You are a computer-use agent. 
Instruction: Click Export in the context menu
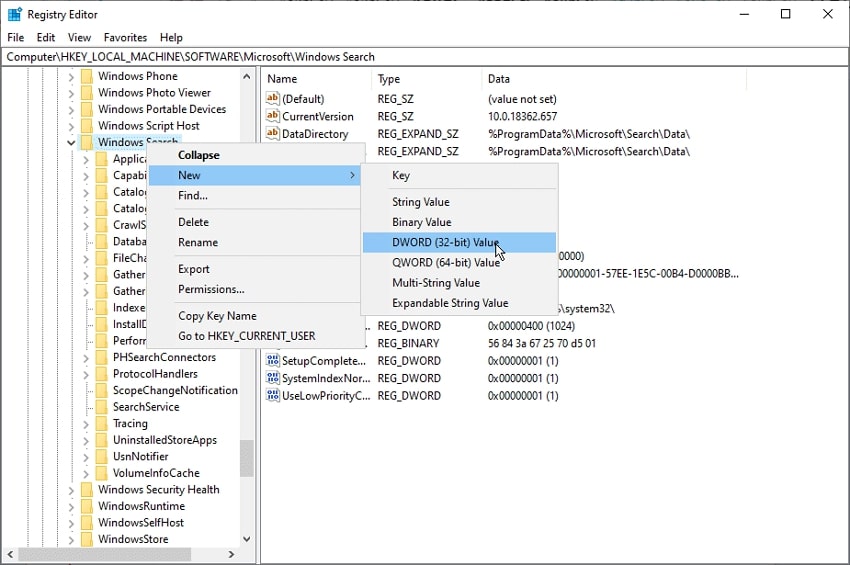(255, 269)
